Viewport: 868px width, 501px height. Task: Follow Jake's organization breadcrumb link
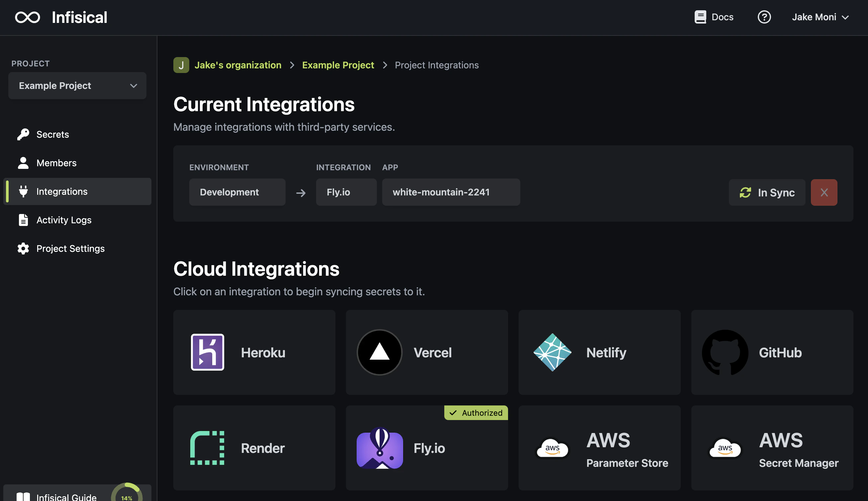[x=237, y=65]
